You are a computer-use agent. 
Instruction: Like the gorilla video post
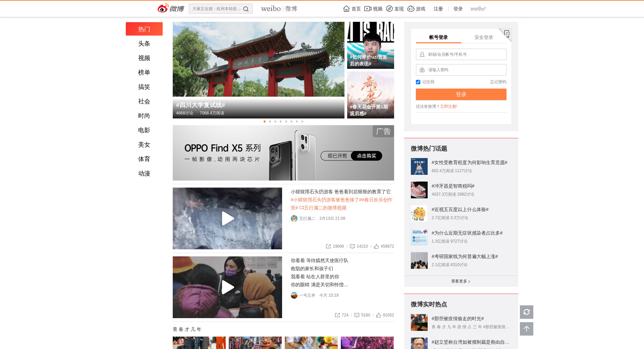376,246
